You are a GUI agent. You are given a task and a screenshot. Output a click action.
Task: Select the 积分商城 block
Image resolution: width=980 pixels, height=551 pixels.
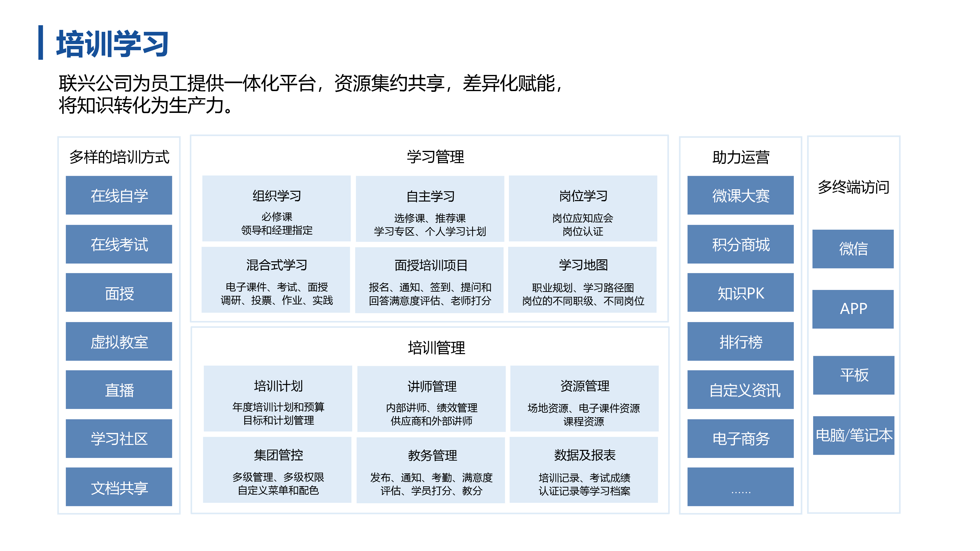tap(740, 244)
